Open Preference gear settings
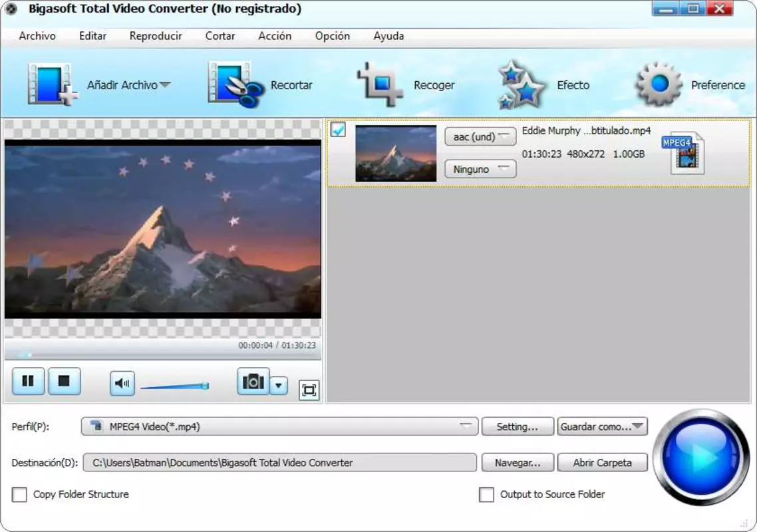 click(x=659, y=84)
